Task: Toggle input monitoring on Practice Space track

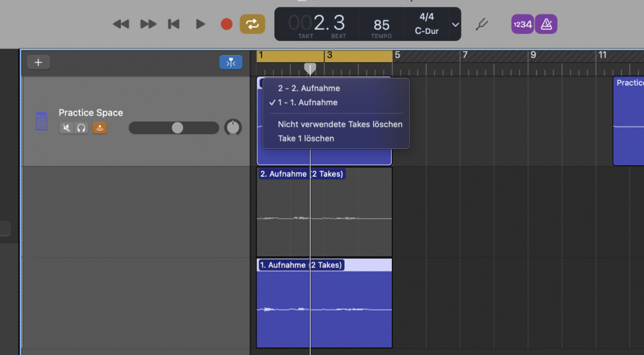Action: 99,128
